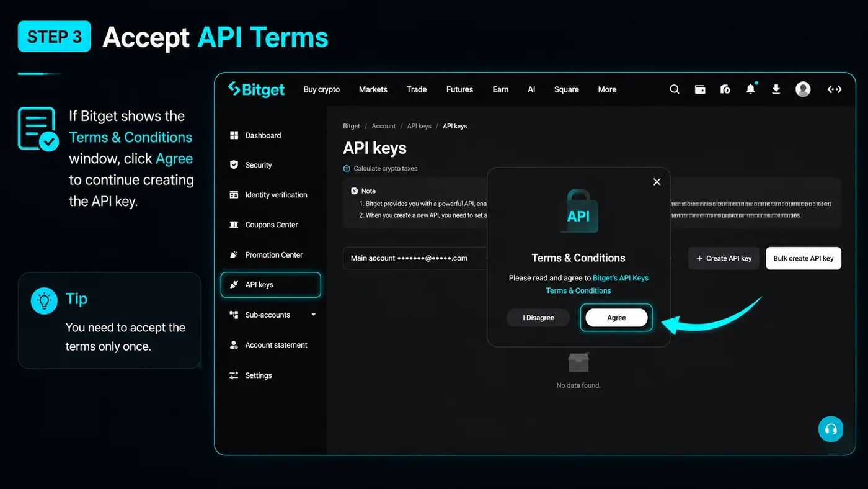Click the Bitget breadcrumb link
Image resolution: width=868 pixels, height=489 pixels.
[352, 126]
